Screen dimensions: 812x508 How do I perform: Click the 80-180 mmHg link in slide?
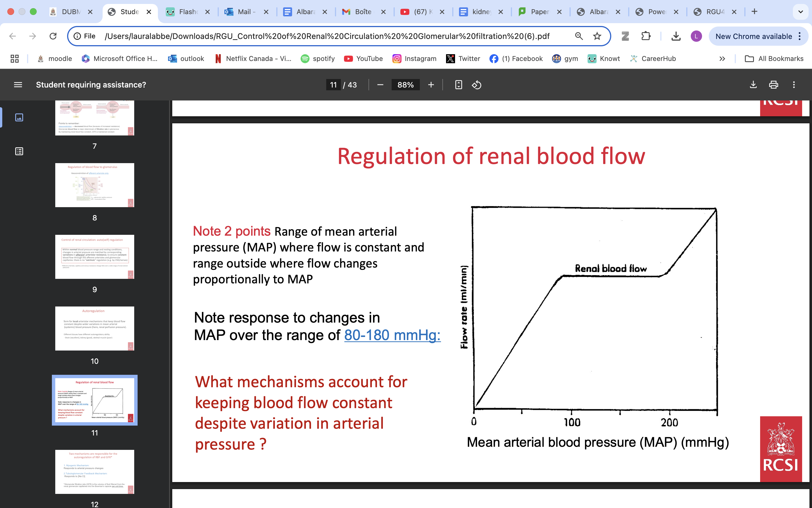click(x=392, y=335)
